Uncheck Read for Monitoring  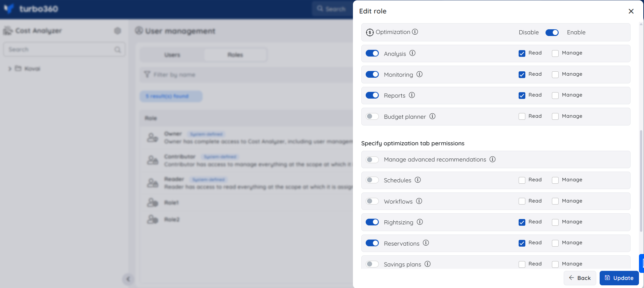[522, 75]
